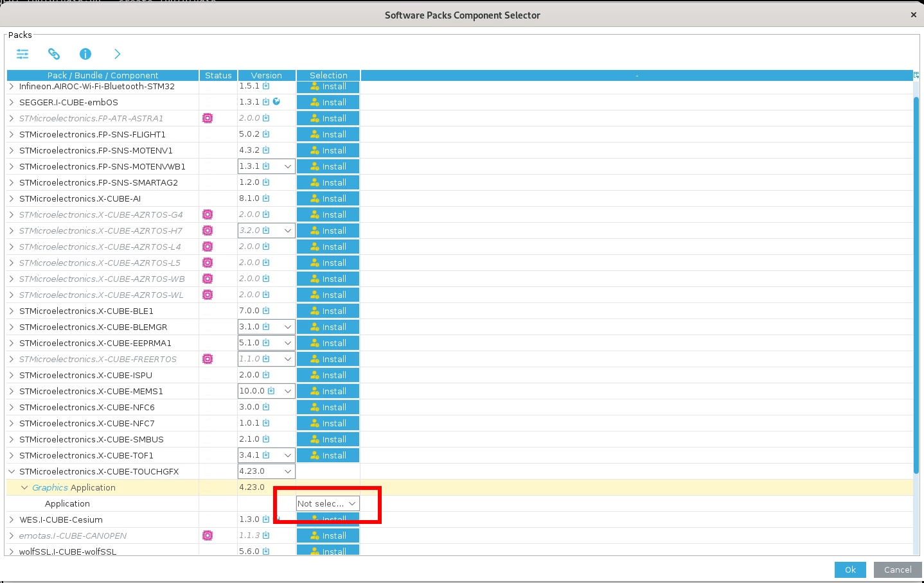Click the chain link icon in Packs toolbar
Image resolution: width=924 pixels, height=583 pixels.
(54, 54)
